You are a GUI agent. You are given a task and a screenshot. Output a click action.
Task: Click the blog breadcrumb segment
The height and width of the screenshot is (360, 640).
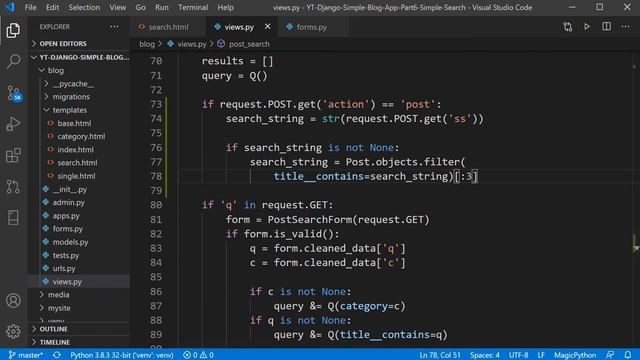coord(147,44)
